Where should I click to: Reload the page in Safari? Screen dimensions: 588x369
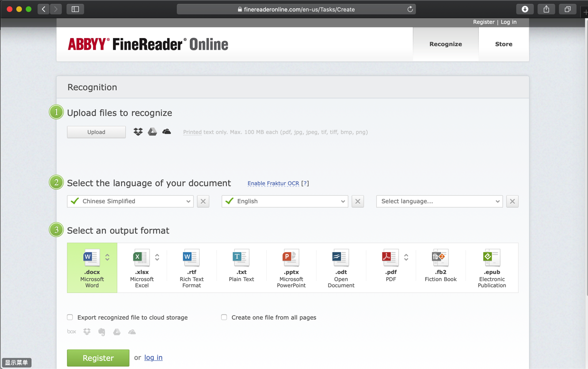410,9
